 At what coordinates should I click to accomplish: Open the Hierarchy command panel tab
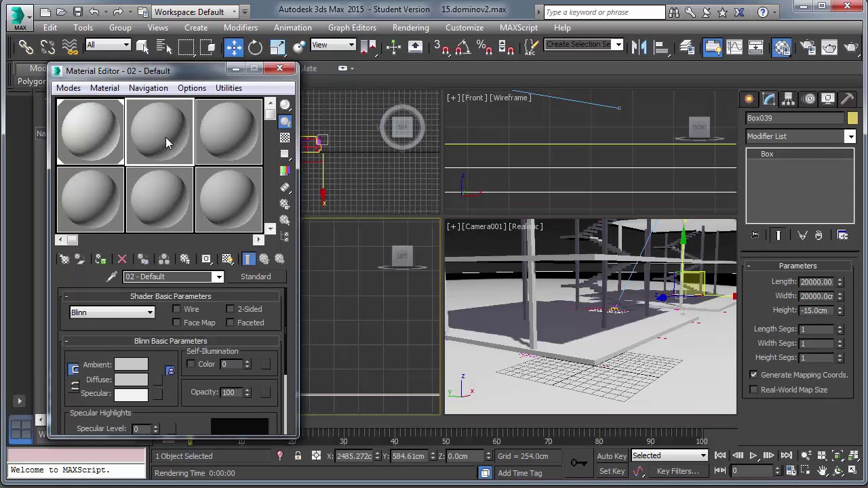click(x=788, y=99)
